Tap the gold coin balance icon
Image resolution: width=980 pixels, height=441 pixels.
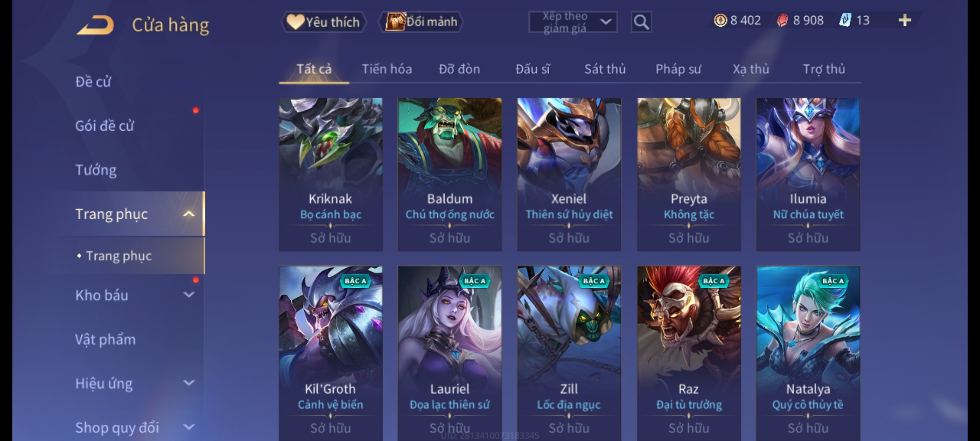[720, 20]
